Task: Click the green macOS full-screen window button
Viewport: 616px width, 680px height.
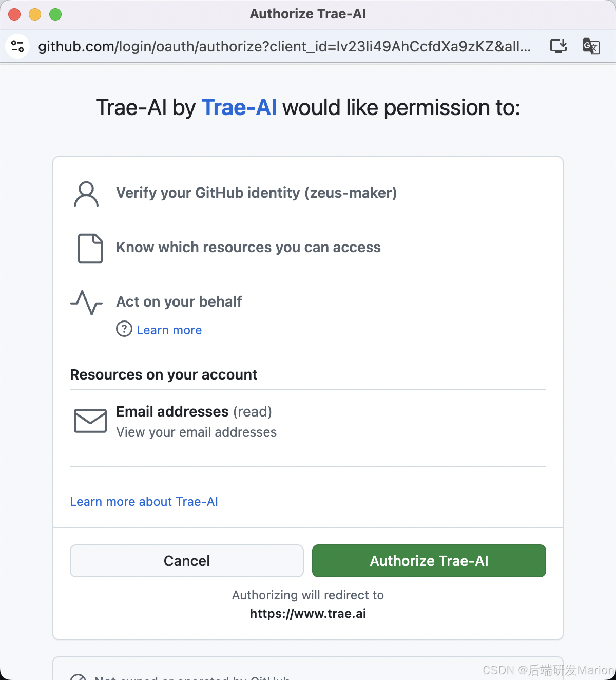Action: pyautogui.click(x=55, y=14)
